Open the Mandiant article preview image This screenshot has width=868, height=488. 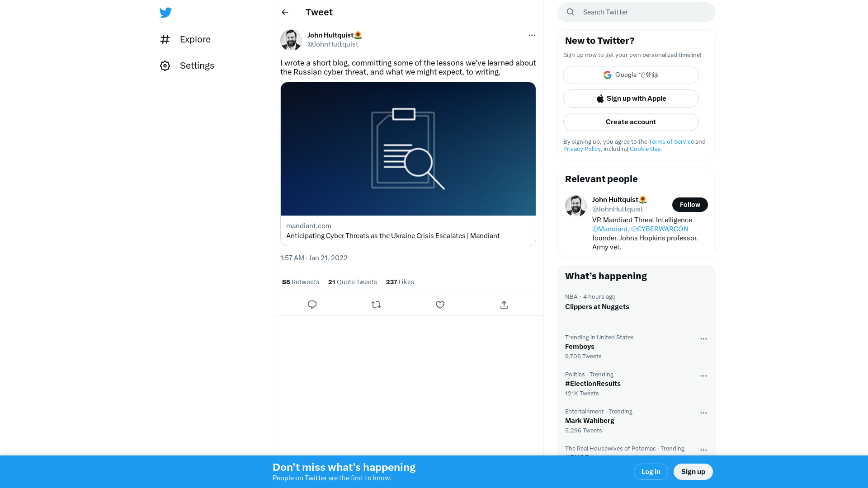[408, 149]
